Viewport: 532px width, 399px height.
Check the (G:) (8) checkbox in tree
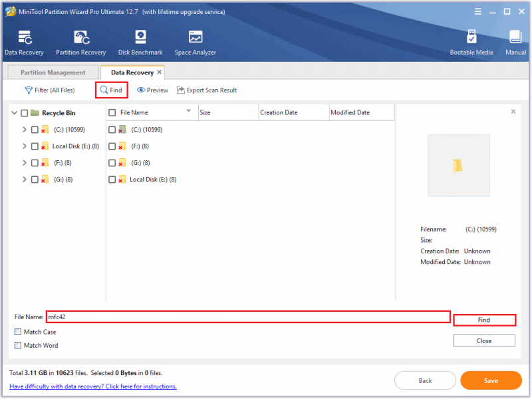click(x=35, y=180)
